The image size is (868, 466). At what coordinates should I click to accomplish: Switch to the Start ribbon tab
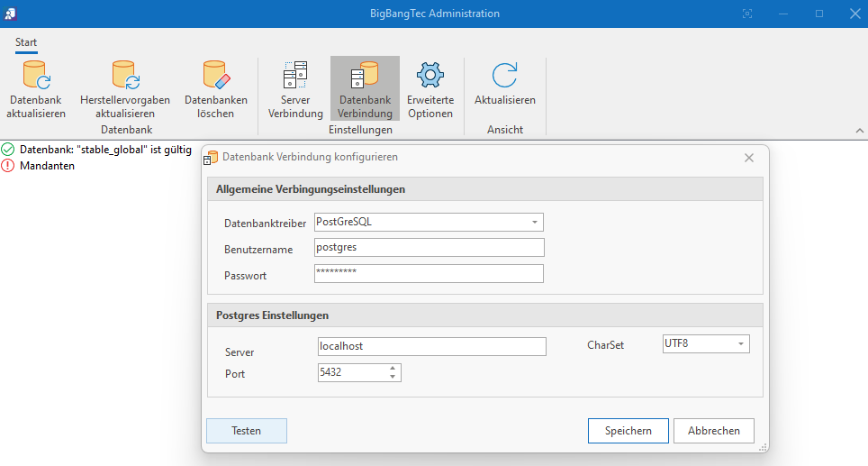pos(26,42)
